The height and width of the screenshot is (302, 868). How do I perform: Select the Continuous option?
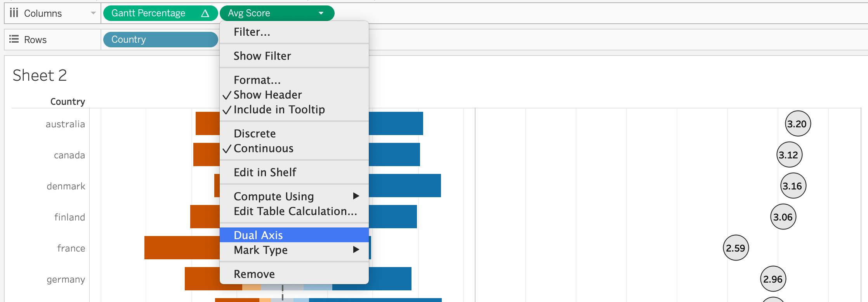click(x=263, y=148)
